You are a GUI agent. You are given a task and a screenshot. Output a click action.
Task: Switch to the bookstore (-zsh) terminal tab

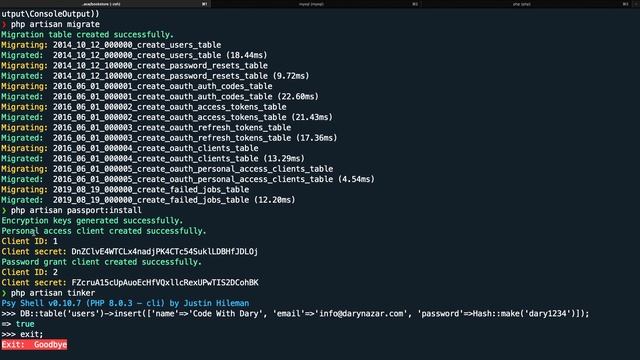(105, 4)
